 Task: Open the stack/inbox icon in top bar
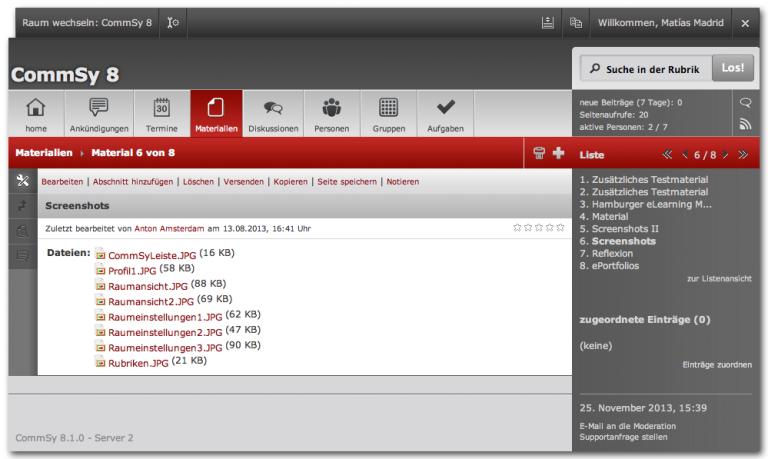pyautogui.click(x=548, y=23)
